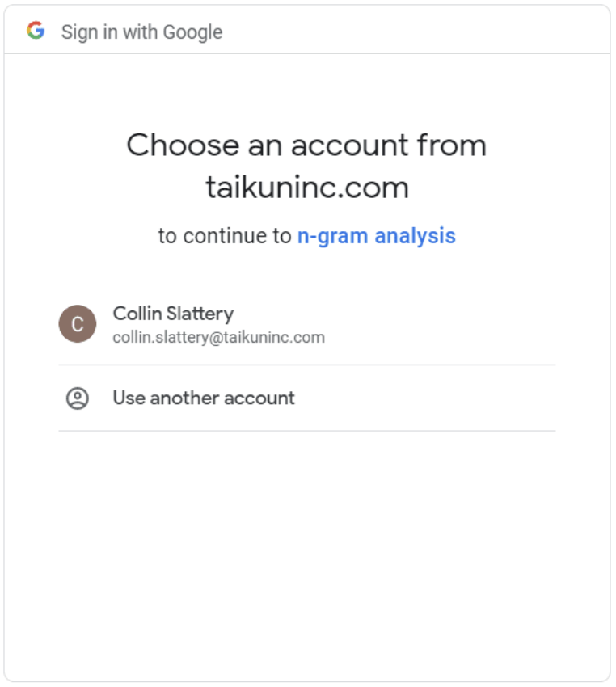Click the collin.slattery@taikuninc.com email address
The width and height of the screenshot is (616, 687).
218,337
